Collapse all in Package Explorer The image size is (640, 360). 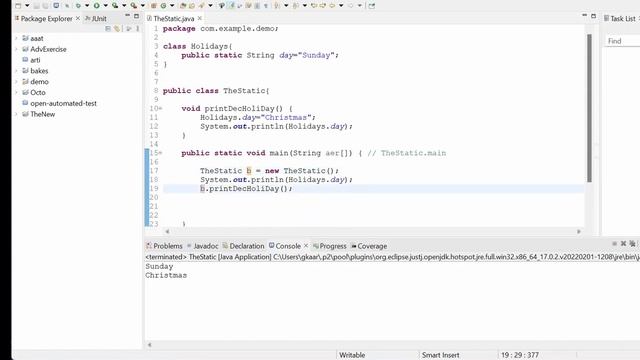[x=108, y=29]
